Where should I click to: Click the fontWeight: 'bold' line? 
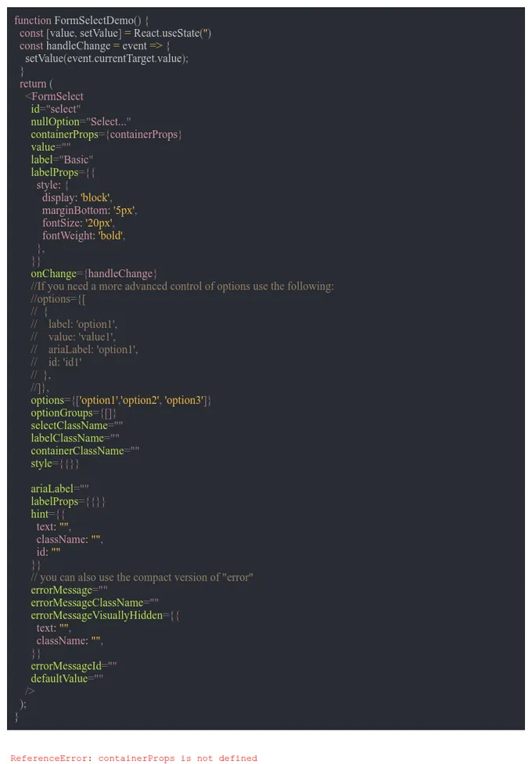click(x=83, y=236)
